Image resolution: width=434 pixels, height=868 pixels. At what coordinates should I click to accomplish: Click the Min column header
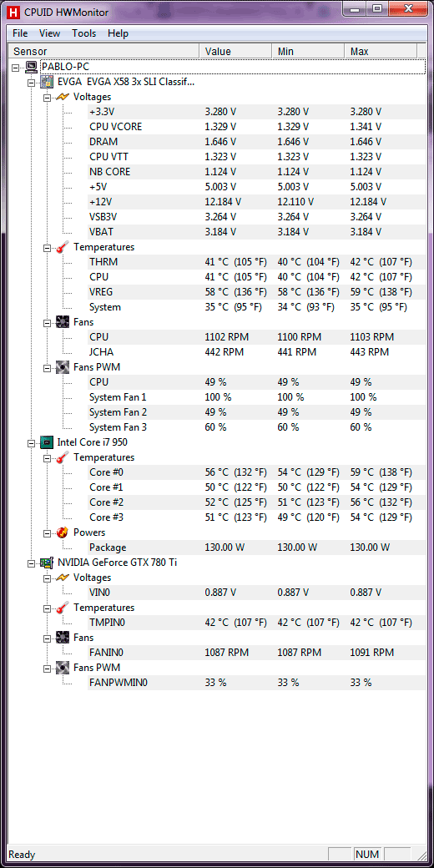point(308,52)
